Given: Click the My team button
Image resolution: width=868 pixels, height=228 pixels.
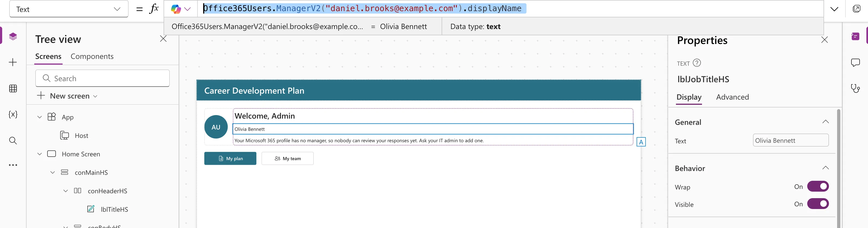Looking at the screenshot, I should 288,159.
